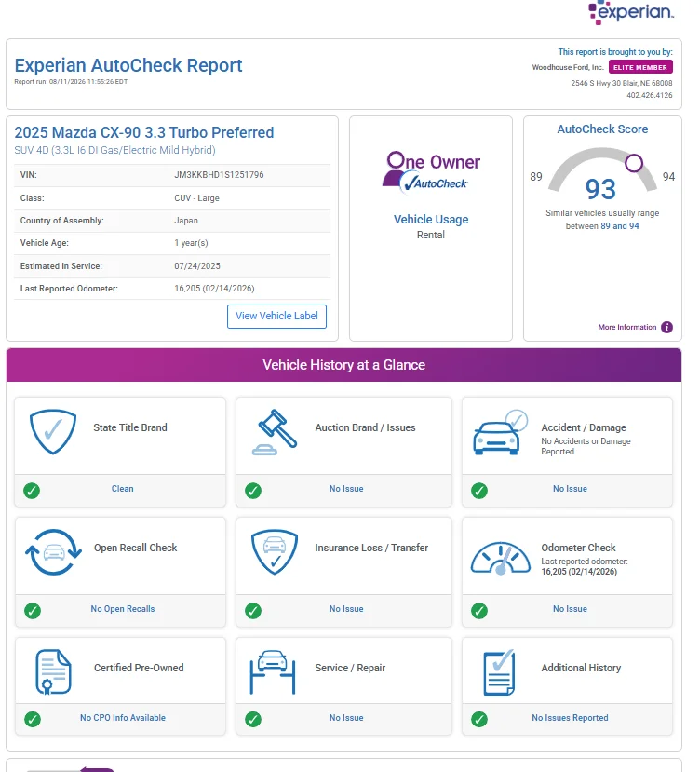Click the Open Recall Check circular arrows icon
This screenshot has height=772, width=700.
pyautogui.click(x=53, y=552)
